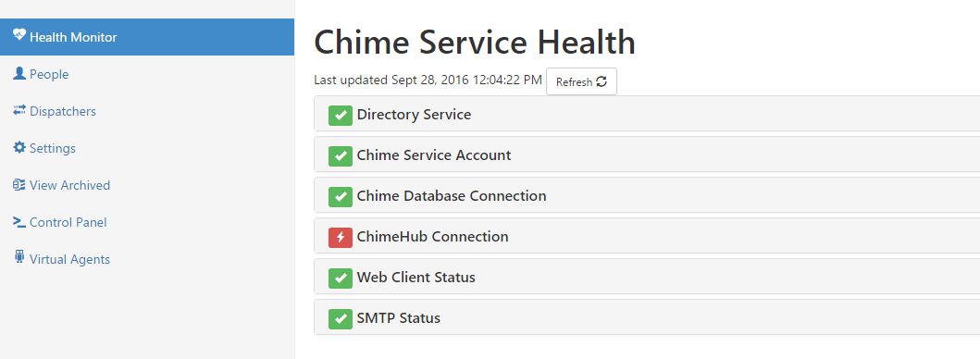
Task: Click the red lightning ChimeHub status icon
Action: coord(341,237)
